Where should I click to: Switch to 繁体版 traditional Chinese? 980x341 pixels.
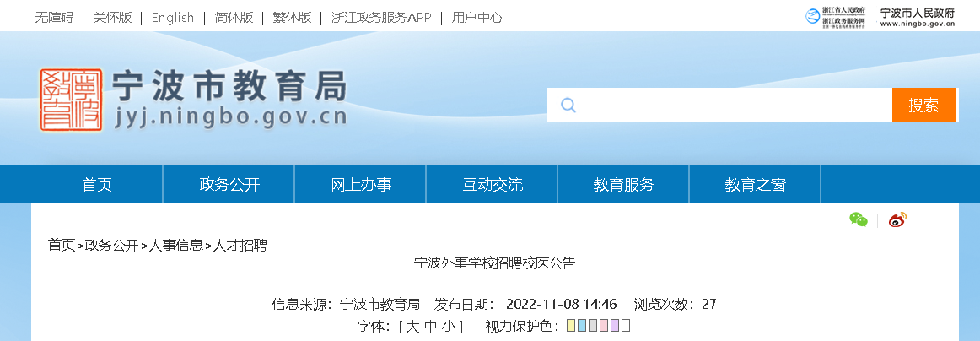[292, 18]
